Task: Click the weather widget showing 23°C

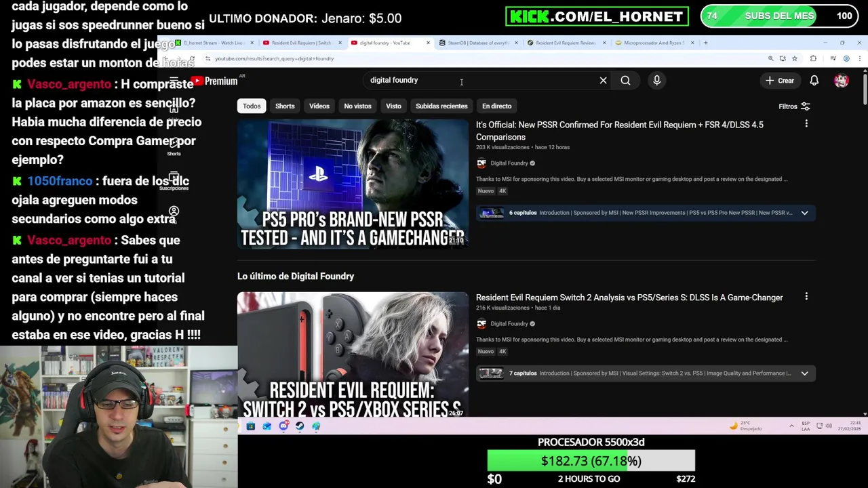Action: coord(746,426)
